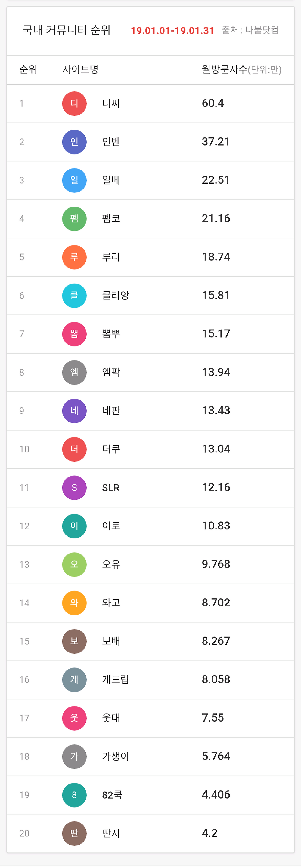301x868 pixels.
Task: Click the teal 8 icon for 82쿡
Action: [74, 795]
